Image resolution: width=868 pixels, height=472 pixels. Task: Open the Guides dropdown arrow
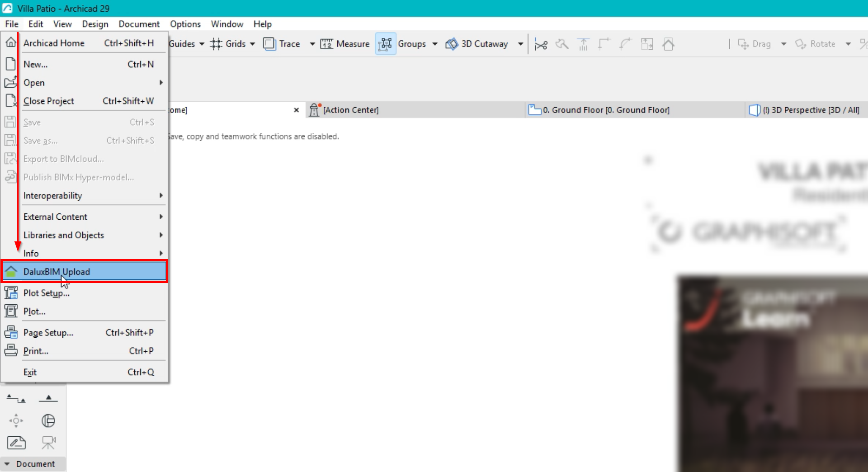point(202,44)
